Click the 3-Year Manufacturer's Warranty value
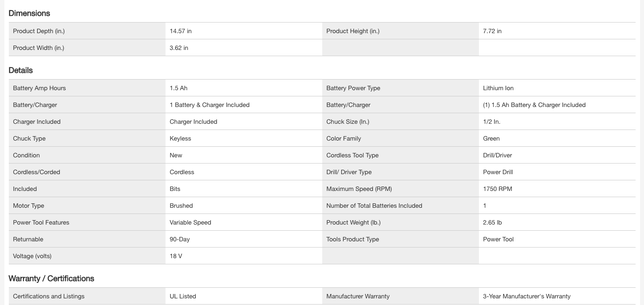The image size is (644, 305). 527,296
